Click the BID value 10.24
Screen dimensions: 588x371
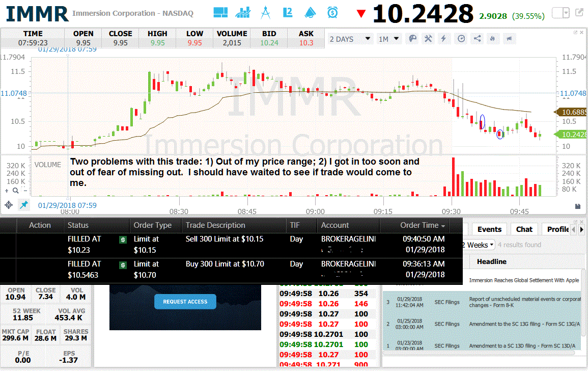(269, 43)
